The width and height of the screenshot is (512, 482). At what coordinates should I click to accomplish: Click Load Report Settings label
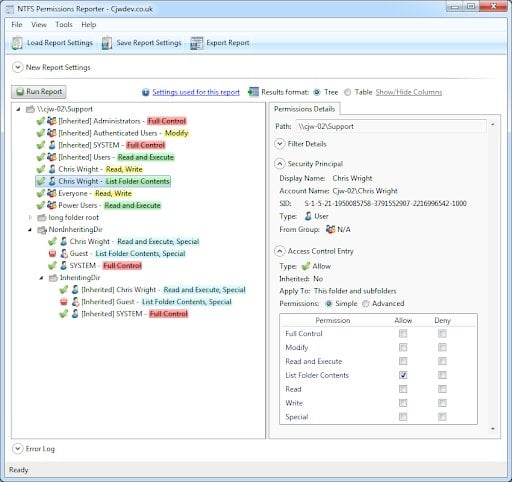(x=60, y=43)
